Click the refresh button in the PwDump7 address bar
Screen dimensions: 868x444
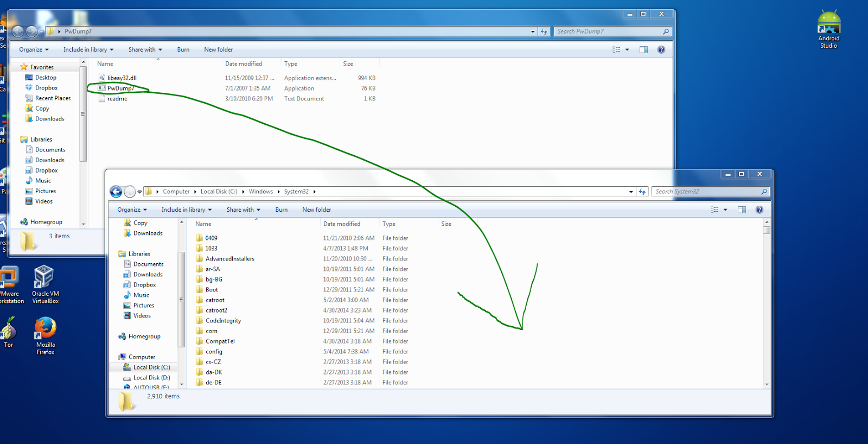coord(544,31)
